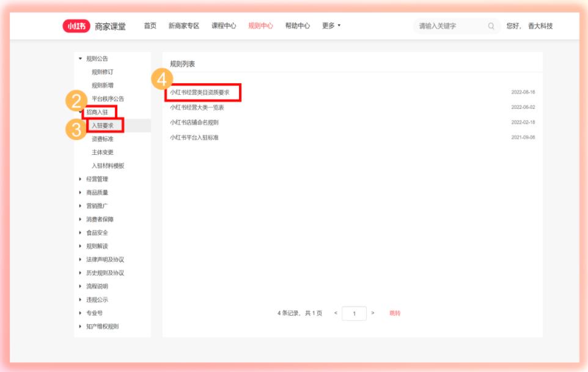
Task: Open the 新商家专区 nav item
Action: coord(184,26)
